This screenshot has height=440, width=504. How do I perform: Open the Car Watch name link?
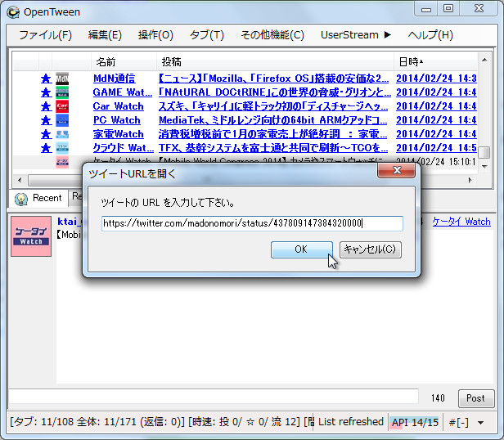[x=118, y=106]
